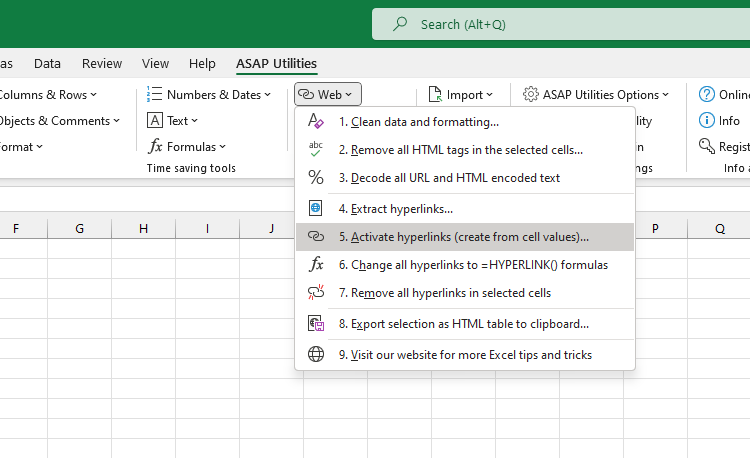Click the Search (Alt+Q) input field
The width and height of the screenshot is (750, 458).
[x=561, y=24]
